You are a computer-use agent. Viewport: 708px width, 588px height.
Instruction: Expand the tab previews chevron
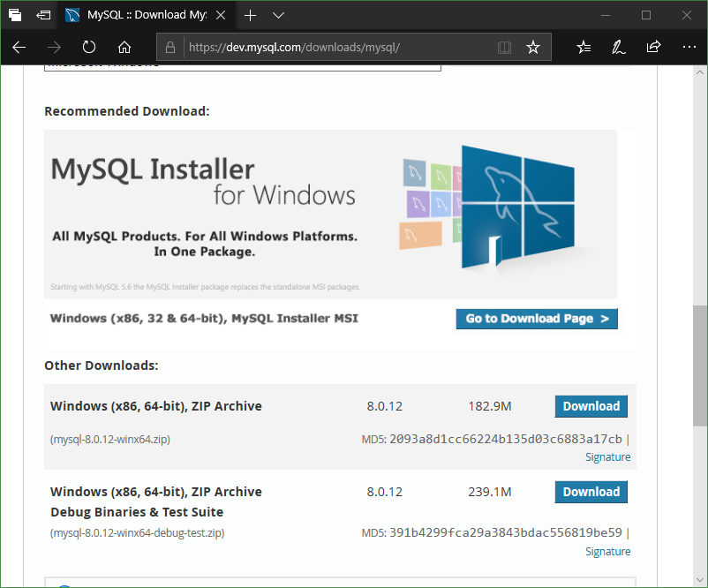coord(279,15)
